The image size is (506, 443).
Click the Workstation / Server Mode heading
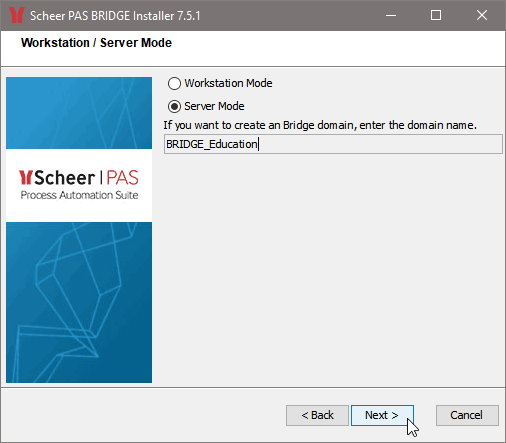(x=96, y=43)
